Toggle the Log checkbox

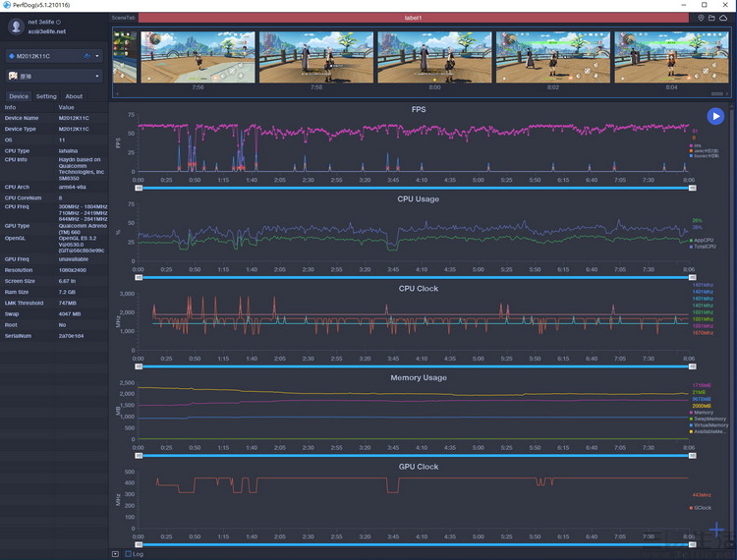click(129, 554)
